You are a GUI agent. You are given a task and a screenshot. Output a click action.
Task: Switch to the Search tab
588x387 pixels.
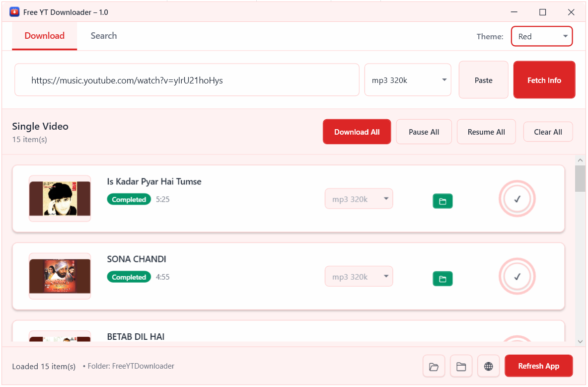(104, 36)
